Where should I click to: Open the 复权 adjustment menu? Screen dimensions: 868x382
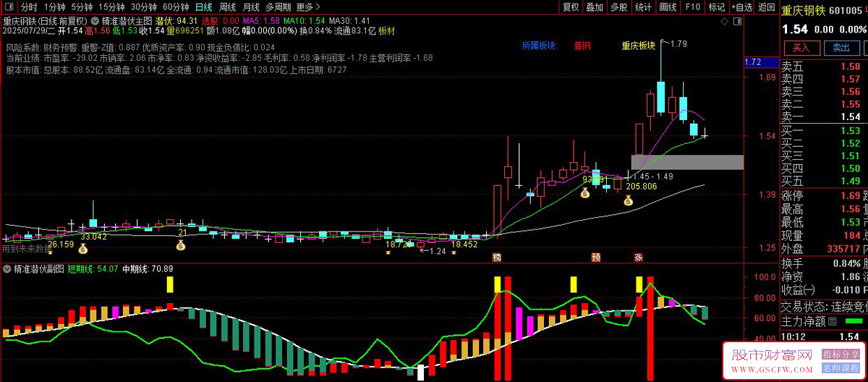[x=571, y=7]
